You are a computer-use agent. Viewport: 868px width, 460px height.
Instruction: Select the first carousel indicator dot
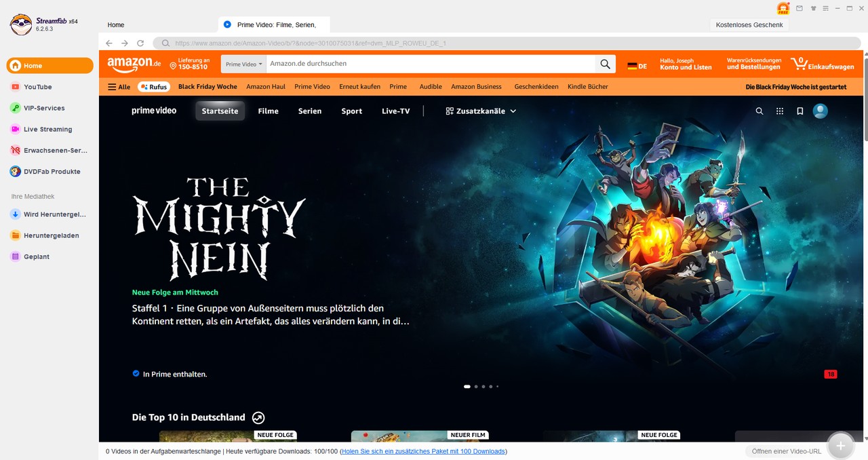pos(467,386)
